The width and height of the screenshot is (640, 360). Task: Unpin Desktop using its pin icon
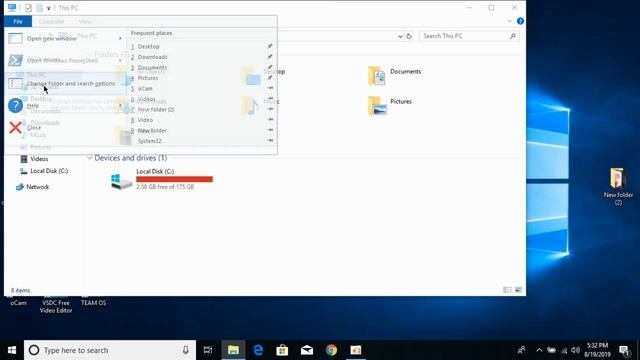[x=270, y=46]
